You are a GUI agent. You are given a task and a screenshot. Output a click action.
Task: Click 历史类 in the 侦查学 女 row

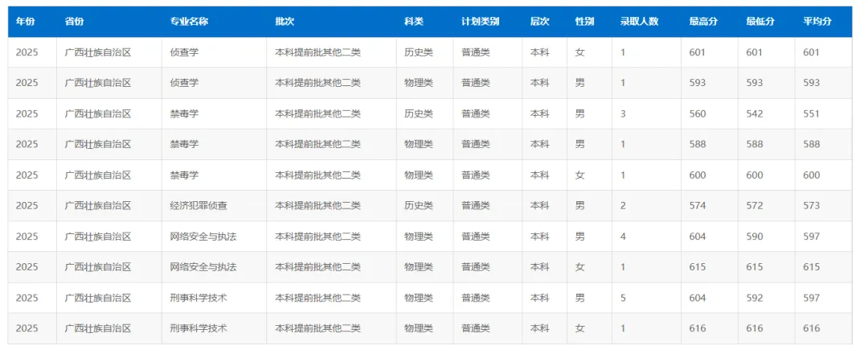(x=419, y=52)
